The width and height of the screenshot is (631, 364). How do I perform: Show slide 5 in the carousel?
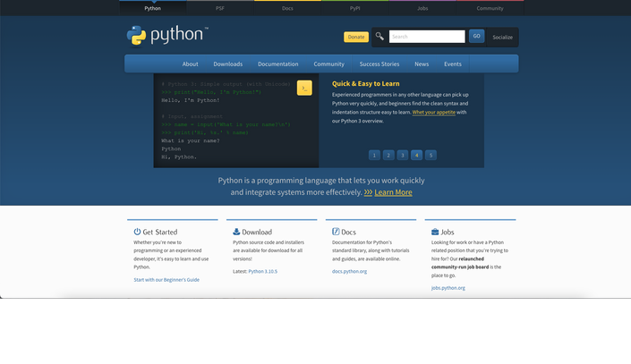[431, 156]
